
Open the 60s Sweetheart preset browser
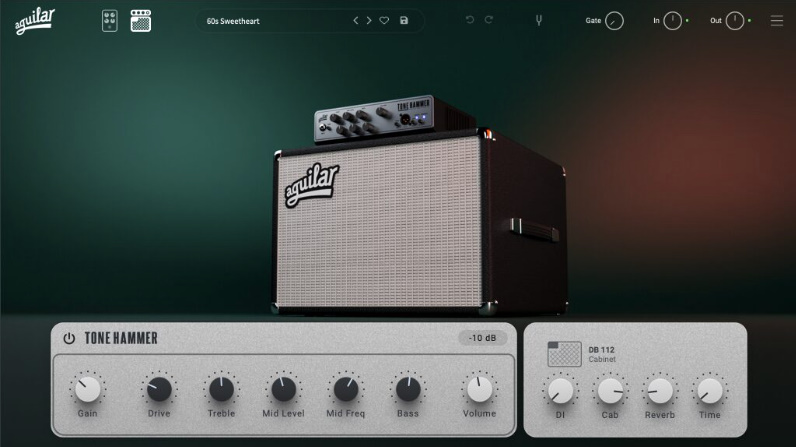270,21
